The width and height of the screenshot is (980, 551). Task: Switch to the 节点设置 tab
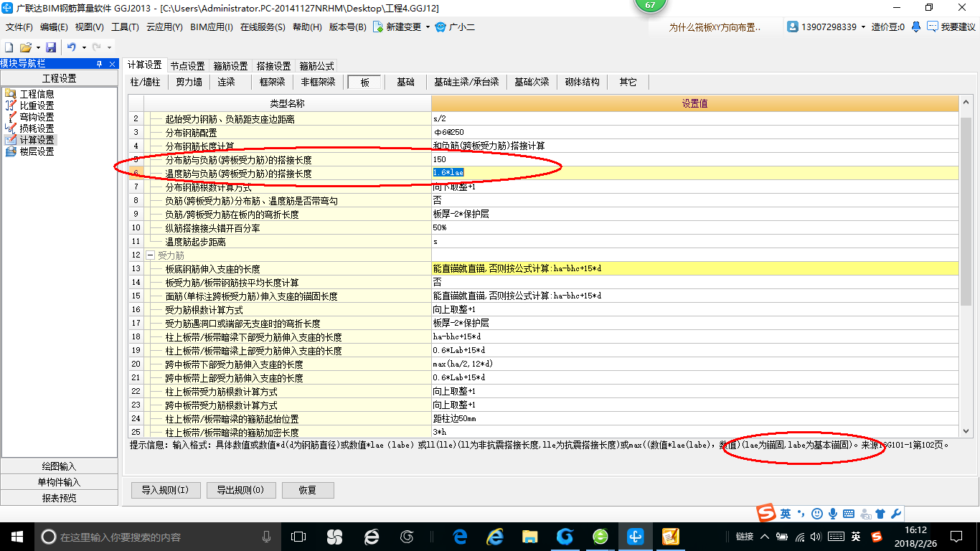pyautogui.click(x=187, y=66)
